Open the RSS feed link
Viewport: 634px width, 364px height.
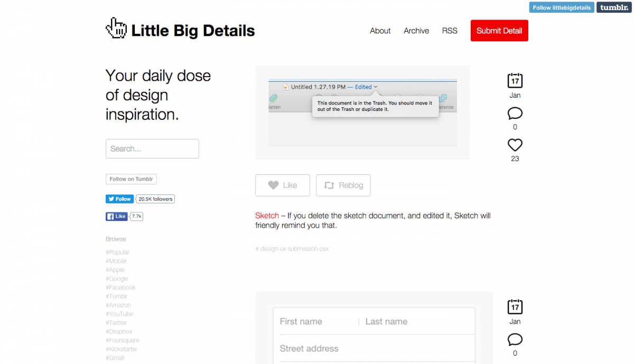450,31
